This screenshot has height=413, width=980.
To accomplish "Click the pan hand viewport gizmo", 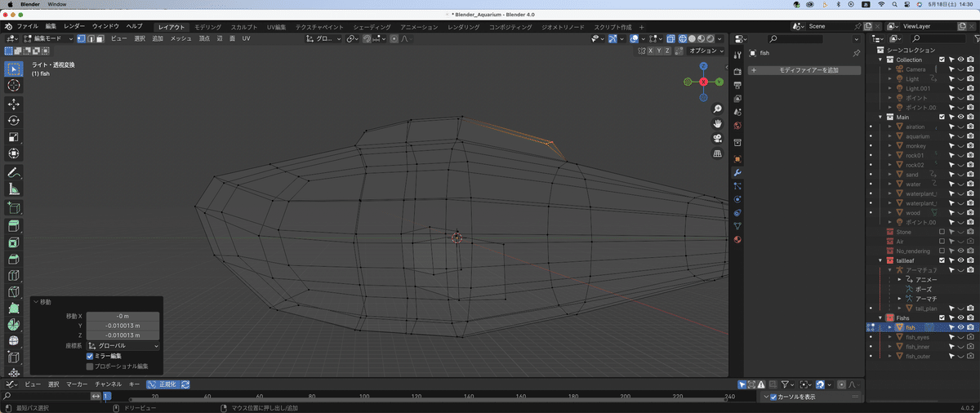I will (x=717, y=123).
